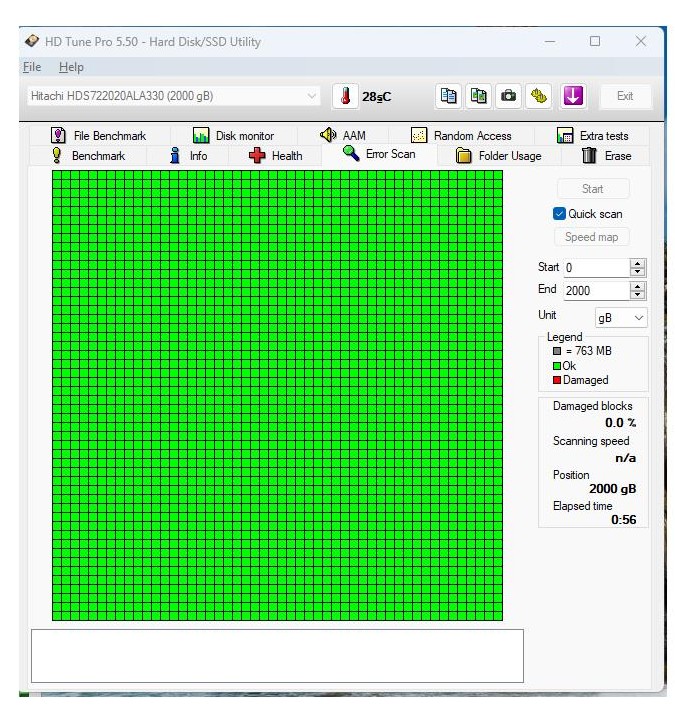Click the empty log box below grid
Image resolution: width=675 pixels, height=712 pixels.
[277, 655]
